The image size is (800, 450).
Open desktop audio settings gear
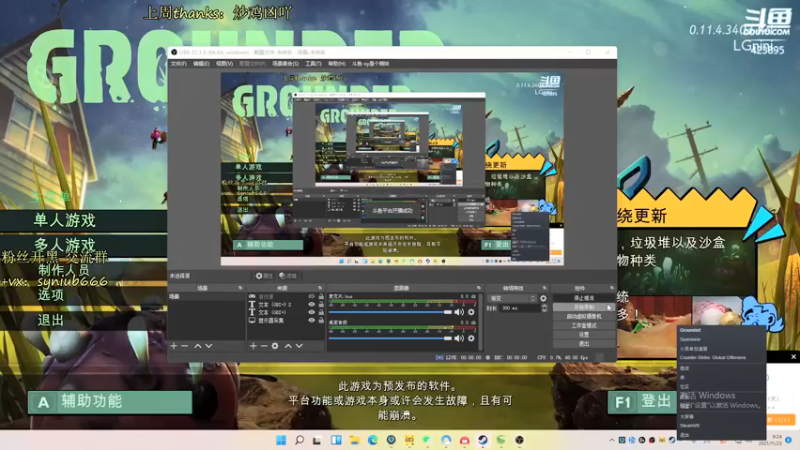pyautogui.click(x=471, y=338)
